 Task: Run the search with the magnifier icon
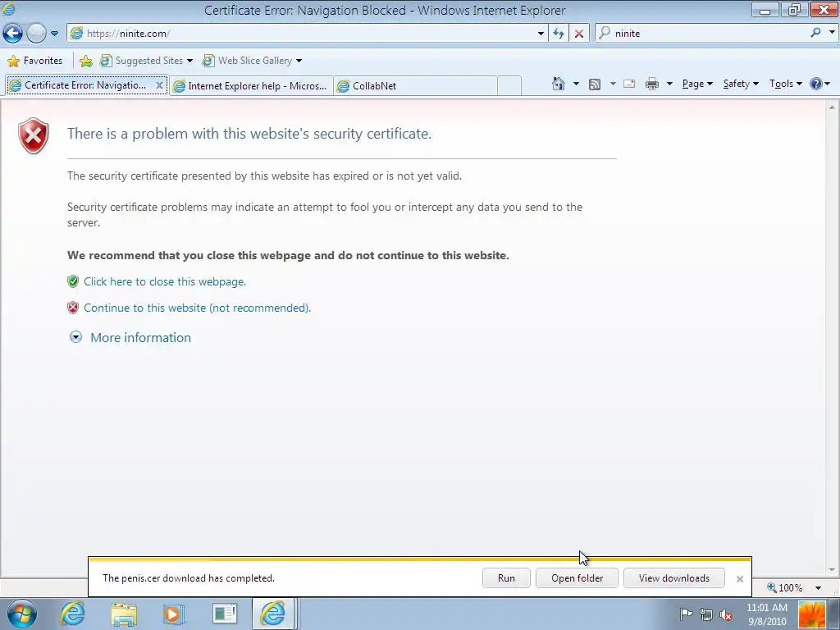(815, 33)
